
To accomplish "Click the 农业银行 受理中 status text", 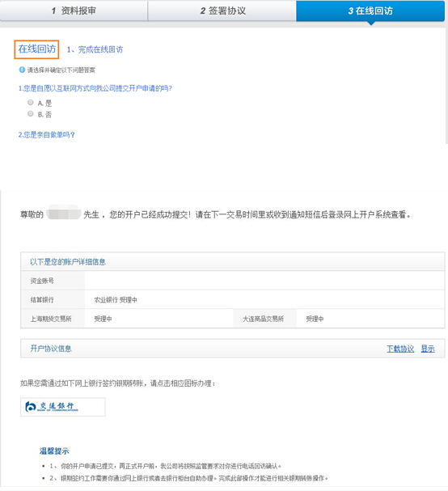I will [x=116, y=300].
